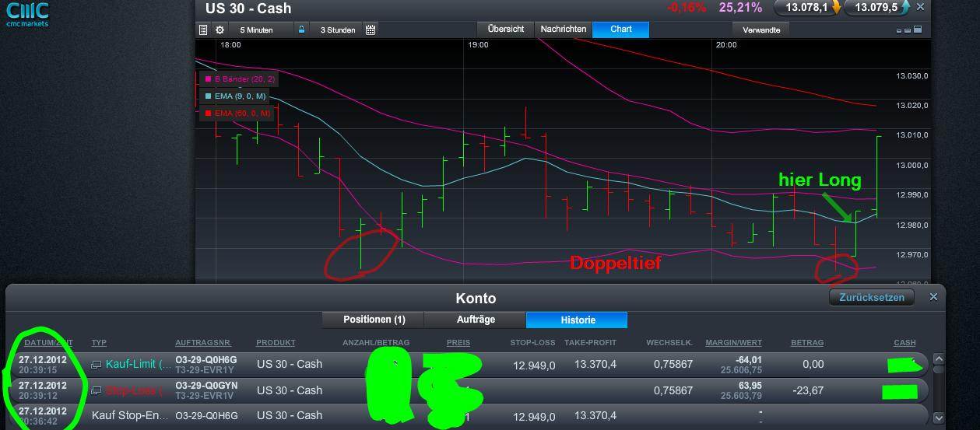980x430 pixels.
Task: Set chart window to largest size icon
Action: [918, 30]
